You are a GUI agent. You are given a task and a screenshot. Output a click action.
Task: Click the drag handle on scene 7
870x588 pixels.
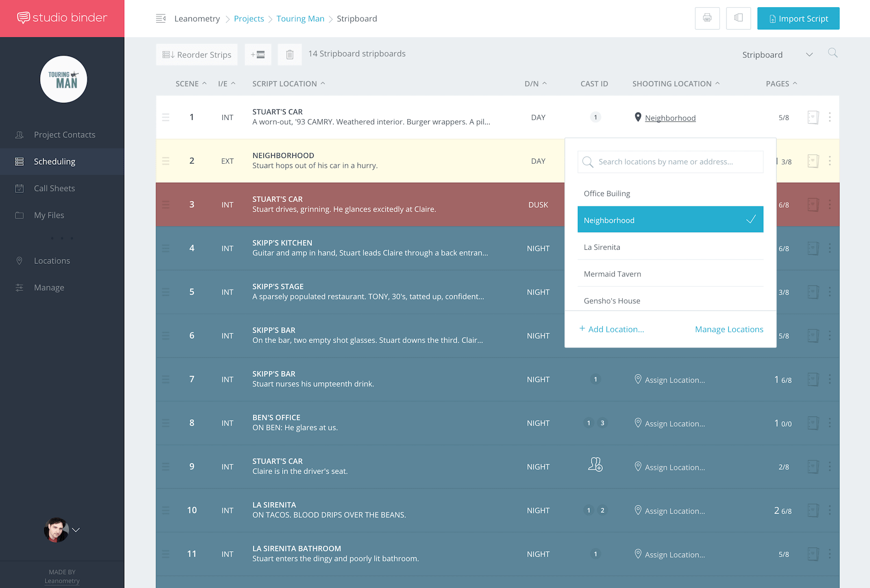point(166,379)
